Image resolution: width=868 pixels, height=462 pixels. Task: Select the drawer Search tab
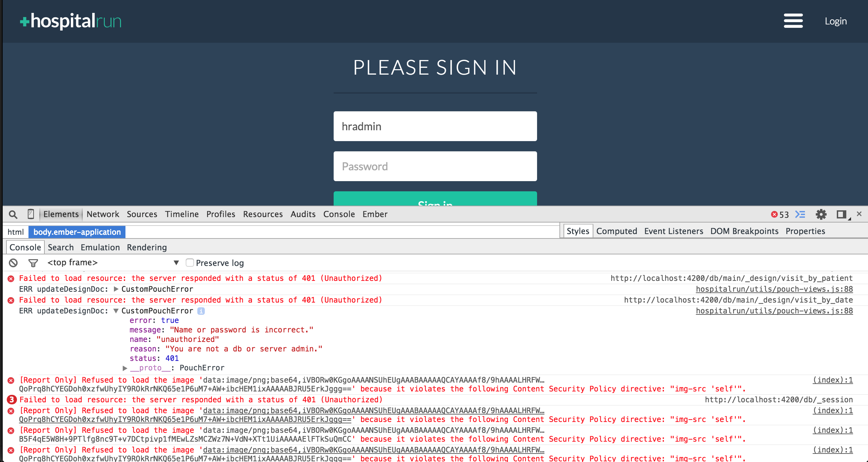[x=61, y=247]
